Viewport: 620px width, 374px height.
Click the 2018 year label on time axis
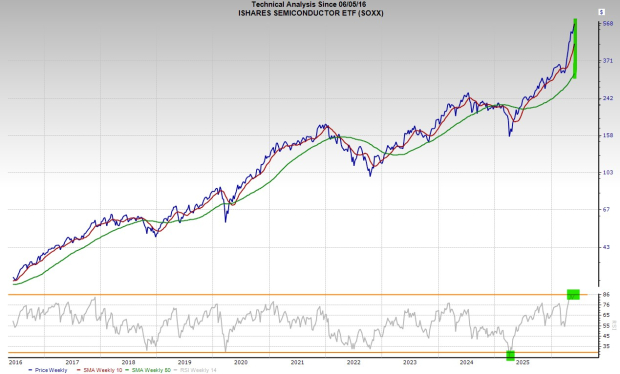[129, 362]
